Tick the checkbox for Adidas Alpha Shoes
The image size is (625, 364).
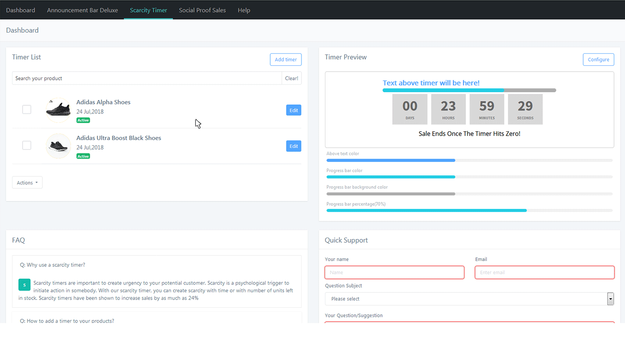[27, 110]
